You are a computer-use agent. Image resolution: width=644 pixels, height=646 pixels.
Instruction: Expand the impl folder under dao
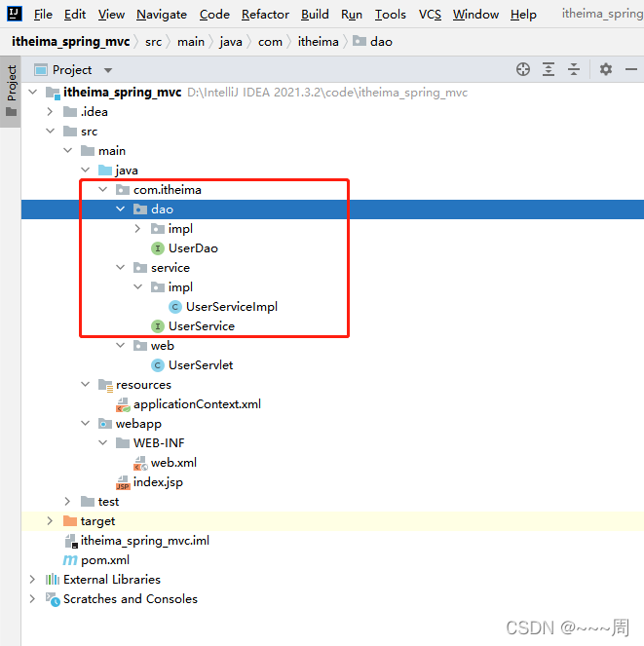(x=137, y=229)
